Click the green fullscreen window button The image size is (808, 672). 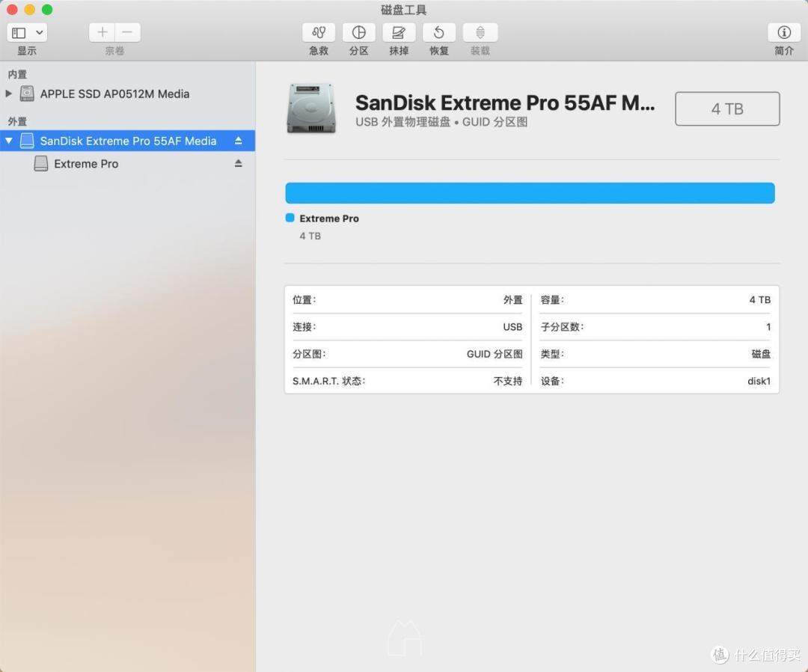(47, 10)
